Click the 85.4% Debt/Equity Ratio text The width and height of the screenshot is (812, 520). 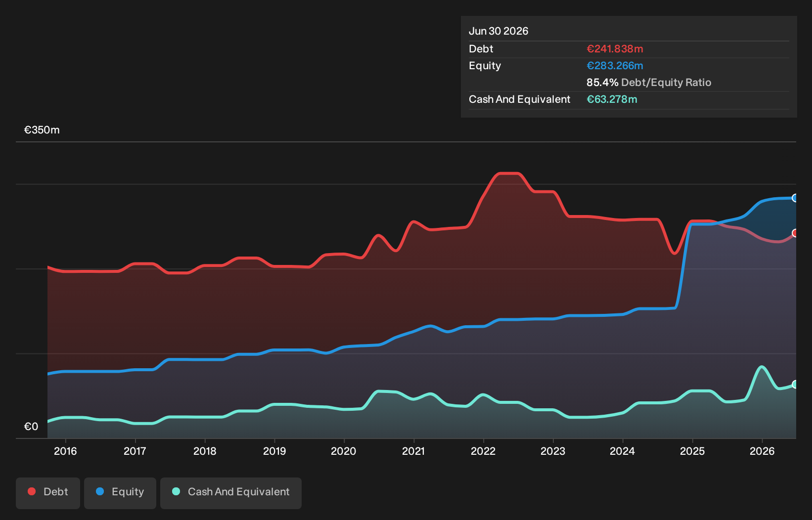[x=649, y=83]
